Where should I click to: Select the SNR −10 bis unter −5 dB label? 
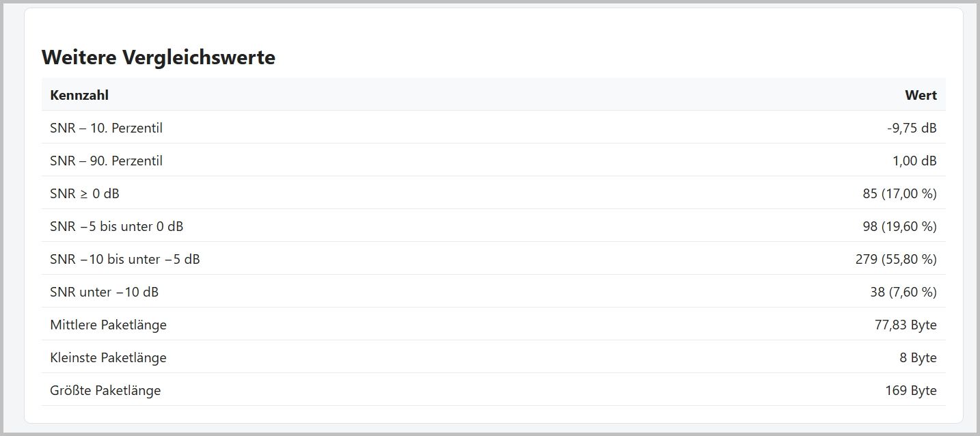click(125, 259)
